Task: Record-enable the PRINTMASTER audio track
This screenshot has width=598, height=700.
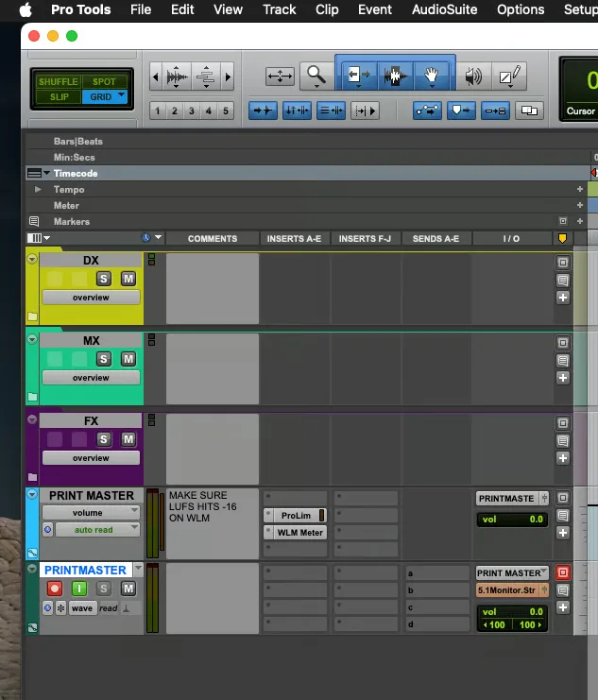Action: (x=55, y=589)
